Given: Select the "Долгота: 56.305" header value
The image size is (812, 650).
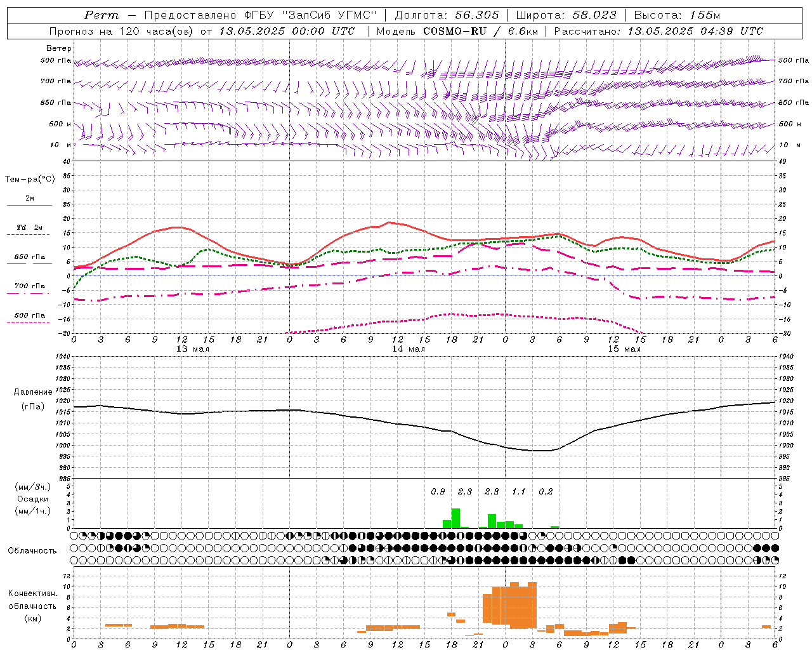Looking at the screenshot, I should [x=447, y=15].
